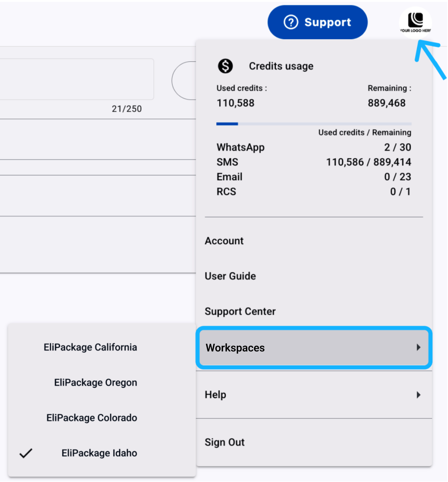Click the dollar Credits usage icon
448x482 pixels.
coord(225,66)
